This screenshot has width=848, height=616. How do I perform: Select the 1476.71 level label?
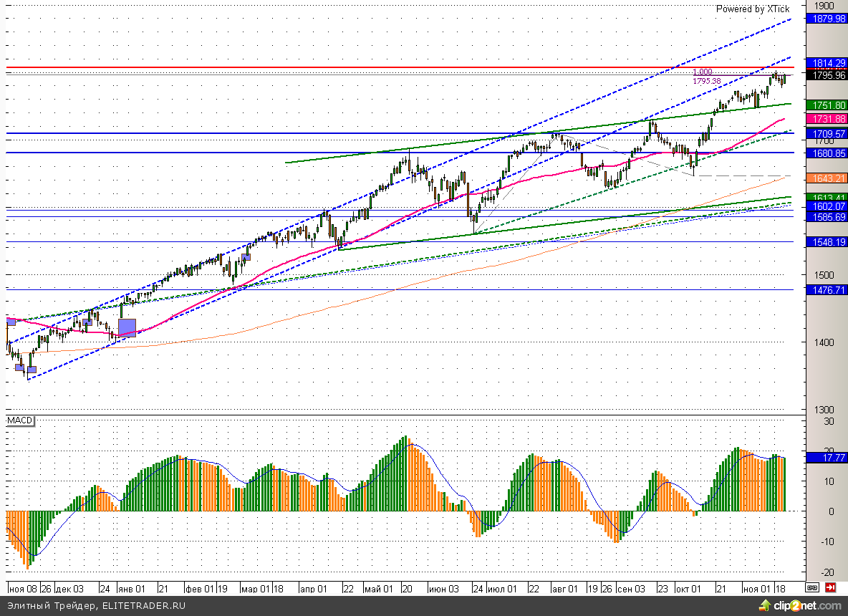click(827, 290)
